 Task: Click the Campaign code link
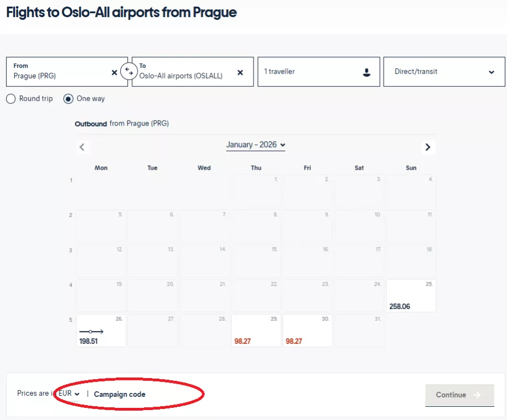[x=120, y=394]
